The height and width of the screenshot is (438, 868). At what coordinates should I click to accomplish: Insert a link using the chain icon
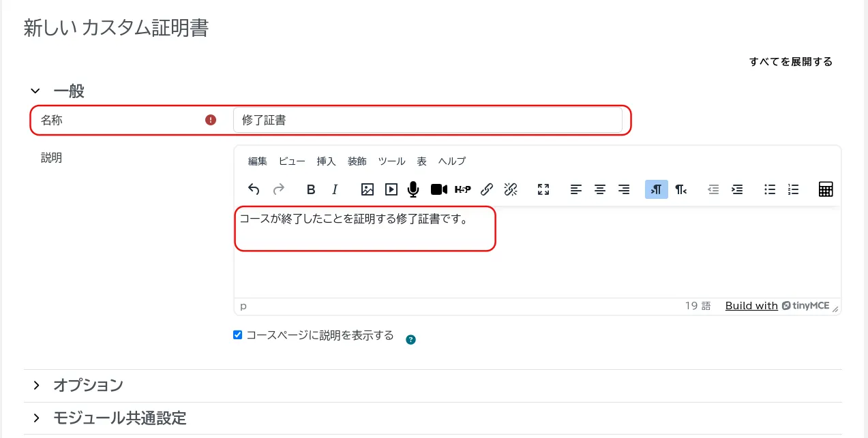tap(487, 189)
